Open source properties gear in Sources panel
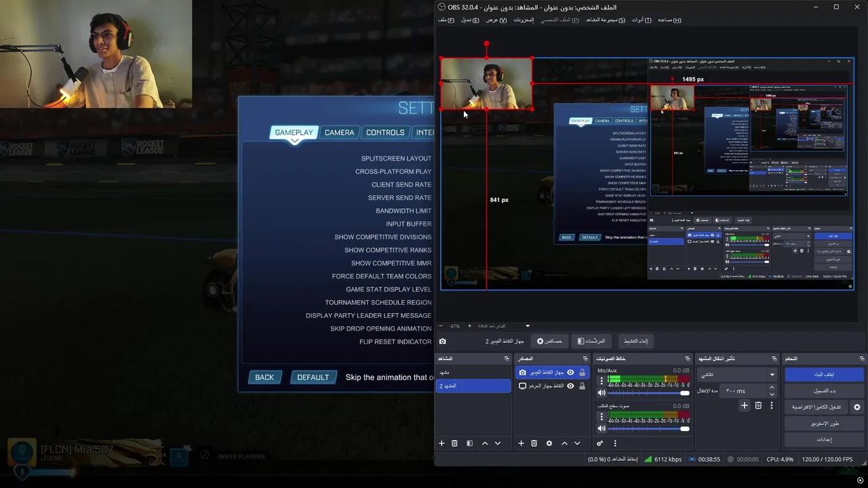Viewport: 868px width, 488px height. (x=549, y=443)
